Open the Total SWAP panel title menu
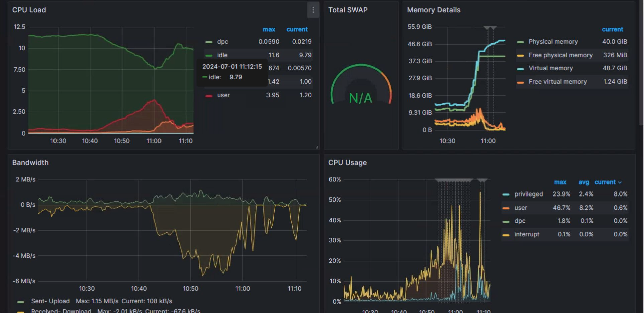The height and width of the screenshot is (313, 644). tap(348, 10)
